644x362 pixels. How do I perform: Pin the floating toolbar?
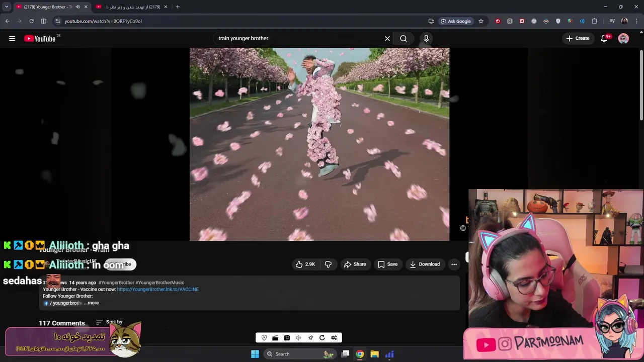pyautogui.click(x=310, y=338)
